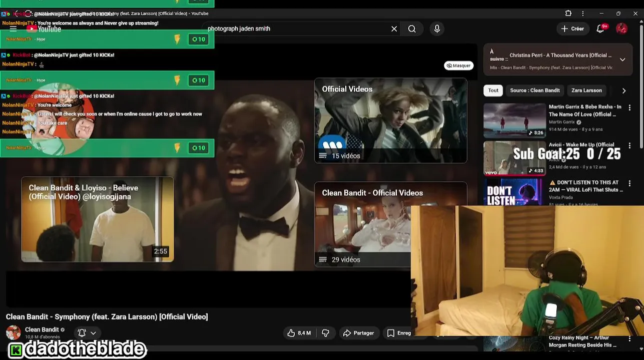Share the video with Partager

pyautogui.click(x=358, y=333)
